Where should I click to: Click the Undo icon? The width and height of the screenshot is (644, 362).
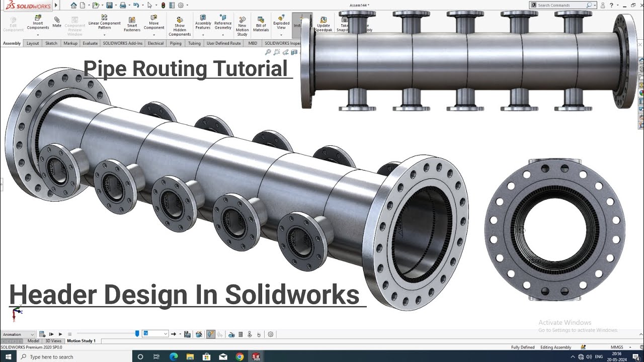tap(136, 5)
